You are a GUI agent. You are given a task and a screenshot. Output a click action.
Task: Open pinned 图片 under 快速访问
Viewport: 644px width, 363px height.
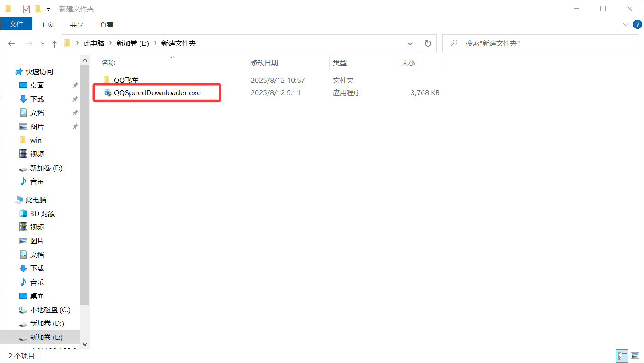coord(37,126)
